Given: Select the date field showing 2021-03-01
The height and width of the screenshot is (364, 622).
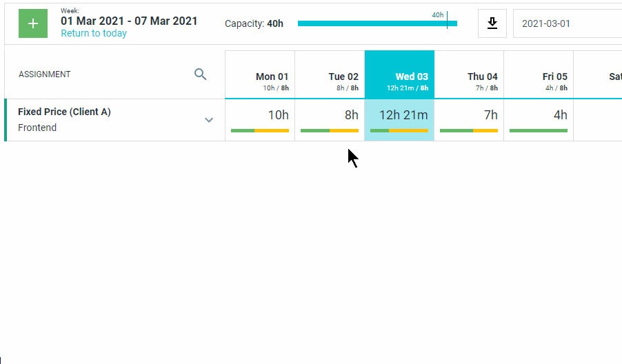Looking at the screenshot, I should pos(568,23).
